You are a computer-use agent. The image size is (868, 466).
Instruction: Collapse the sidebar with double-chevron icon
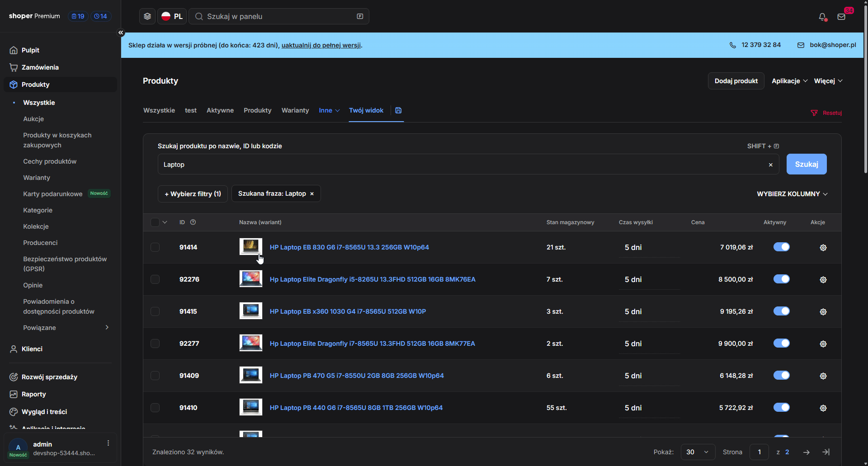(x=121, y=33)
